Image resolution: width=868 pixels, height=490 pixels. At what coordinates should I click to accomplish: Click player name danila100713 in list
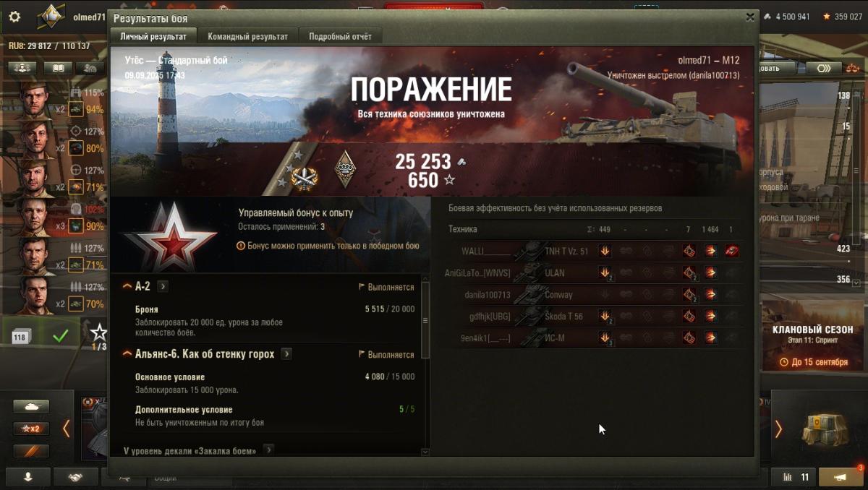pyautogui.click(x=488, y=295)
